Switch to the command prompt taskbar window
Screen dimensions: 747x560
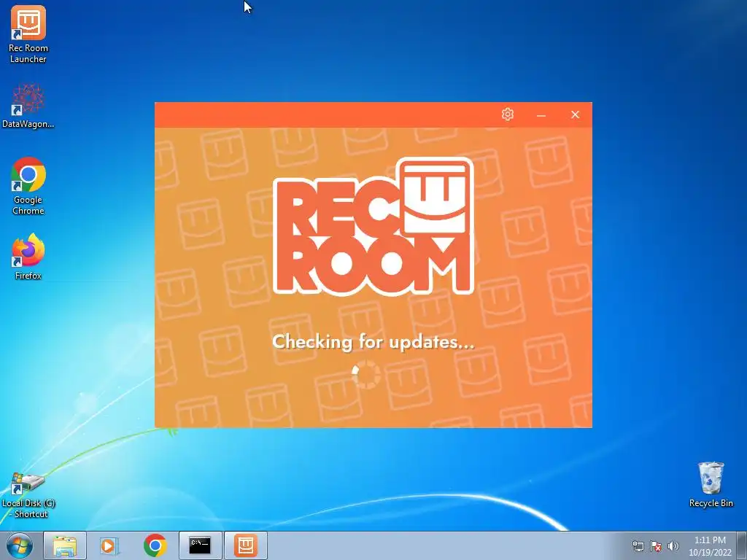(200, 545)
